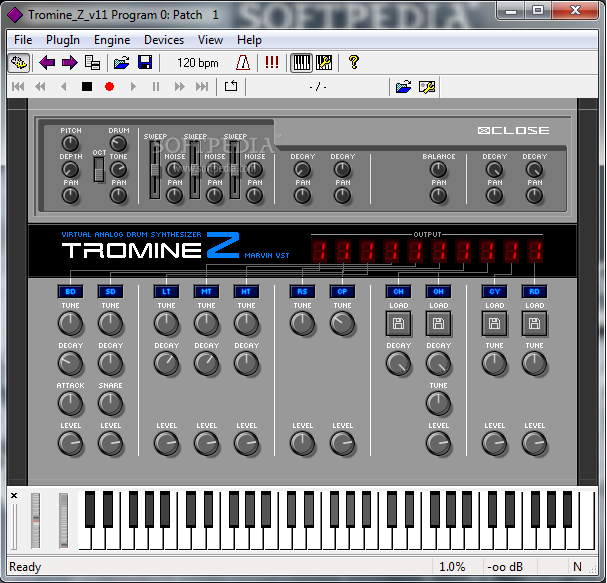Screen dimensions: 607x583
Task: Click the first SWEEP slider
Action: (155, 170)
